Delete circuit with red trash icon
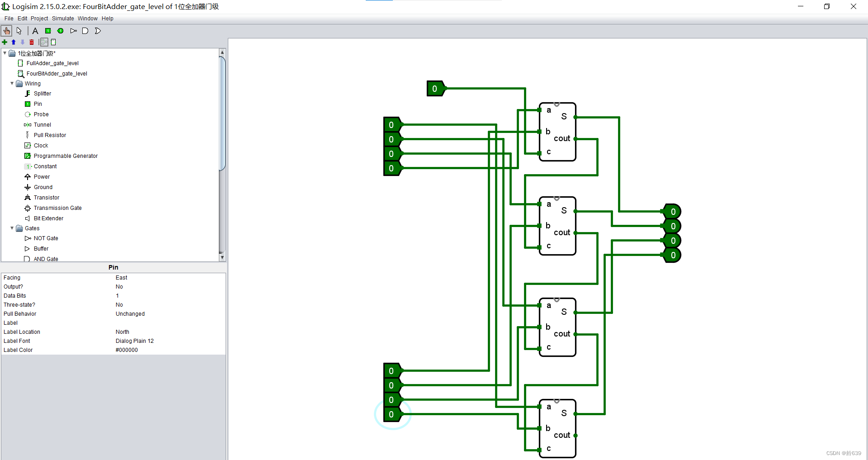The width and height of the screenshot is (868, 460). point(32,42)
